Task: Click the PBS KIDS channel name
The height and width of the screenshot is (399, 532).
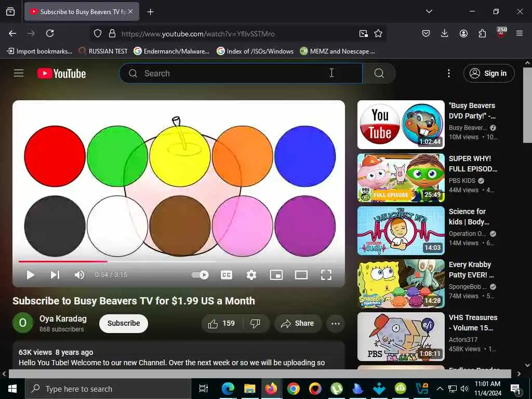Action: tap(462, 180)
